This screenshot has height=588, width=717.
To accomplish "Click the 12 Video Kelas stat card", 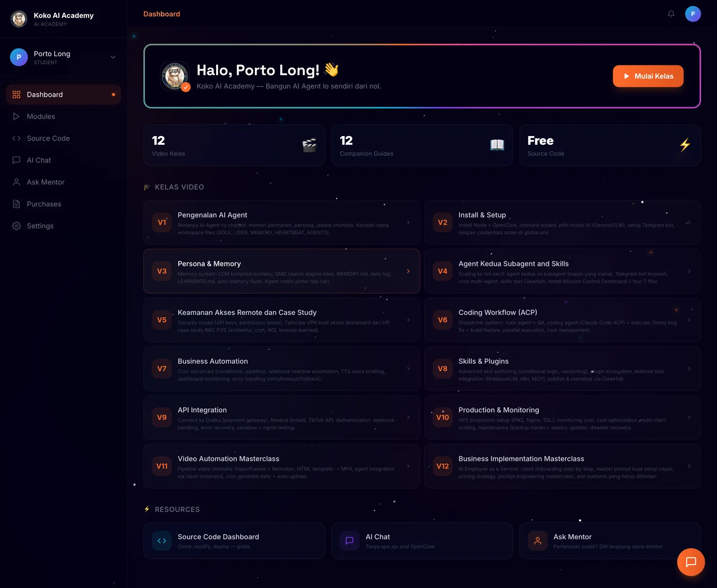I will [x=234, y=145].
